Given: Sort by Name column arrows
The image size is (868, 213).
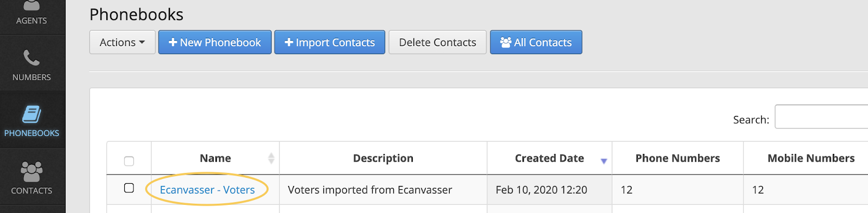Looking at the screenshot, I should 271,158.
